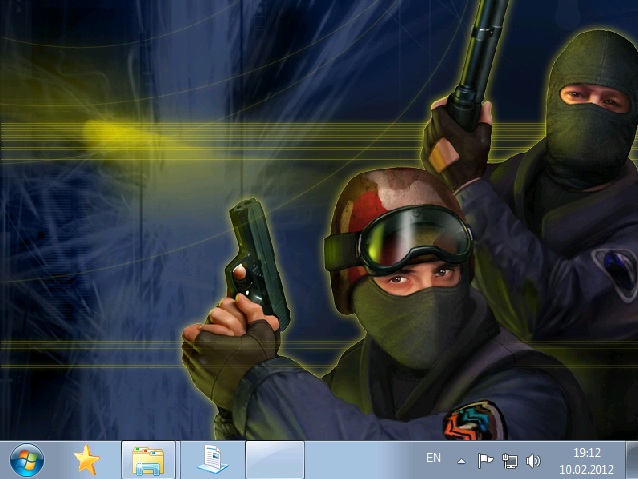Open Windows Explorer folder icon in taskbar
Screen dimensions: 638x479
coord(148,460)
